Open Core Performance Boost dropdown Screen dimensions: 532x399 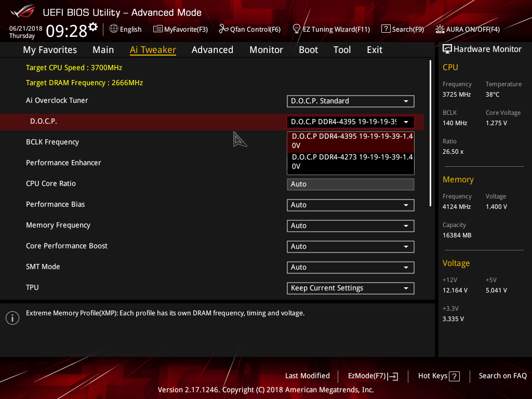[351, 247]
